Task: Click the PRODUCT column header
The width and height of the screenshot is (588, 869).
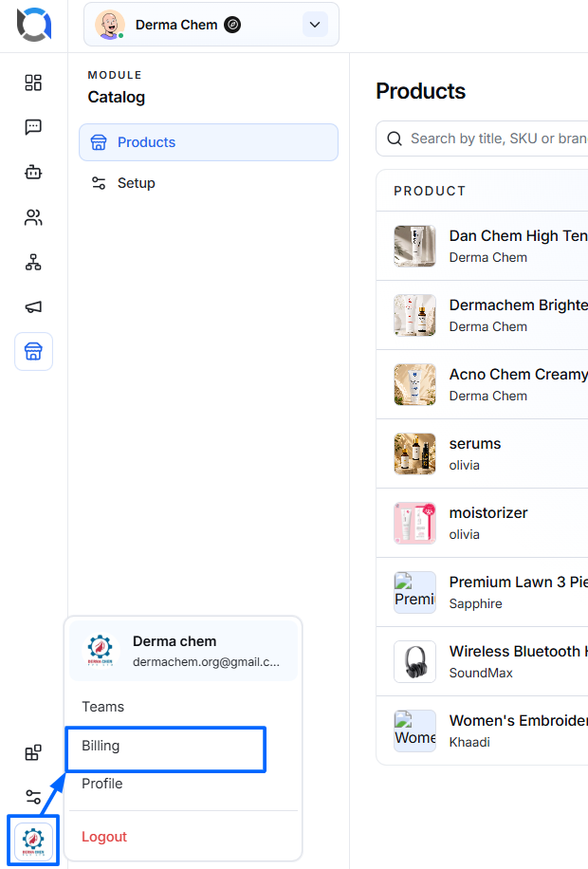Action: click(430, 192)
